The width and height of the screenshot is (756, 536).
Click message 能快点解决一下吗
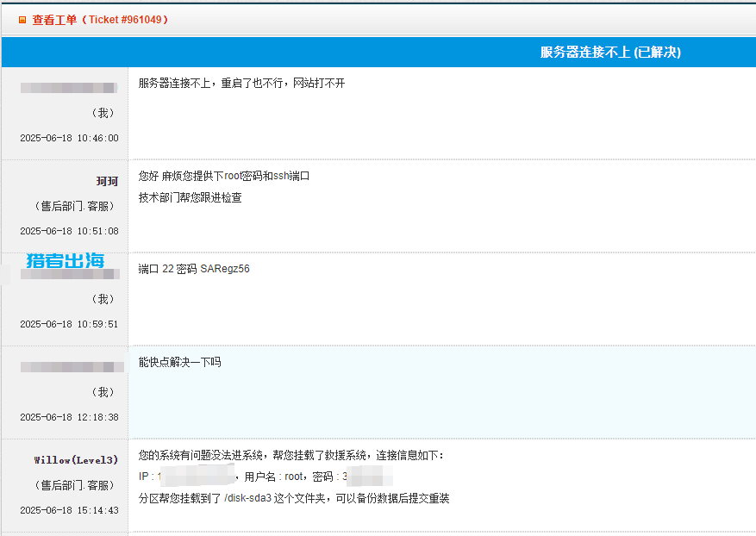point(179,362)
